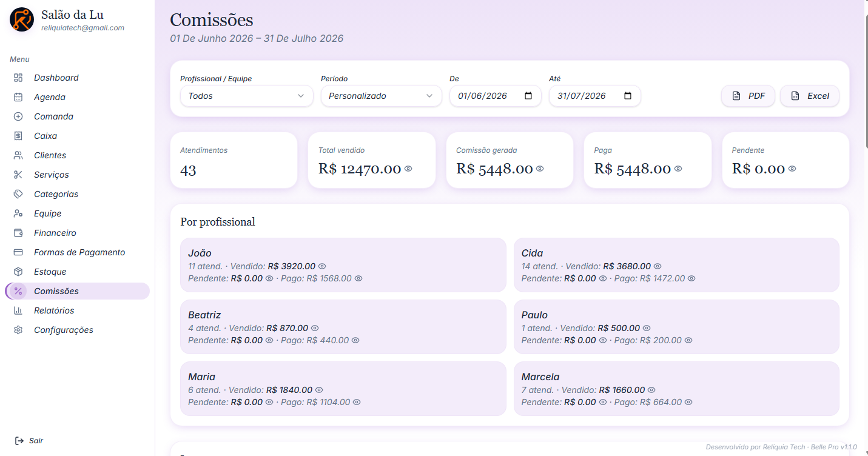The width and height of the screenshot is (868, 456).
Task: Toggle eye next to João's Pago amount
Action: (x=358, y=278)
